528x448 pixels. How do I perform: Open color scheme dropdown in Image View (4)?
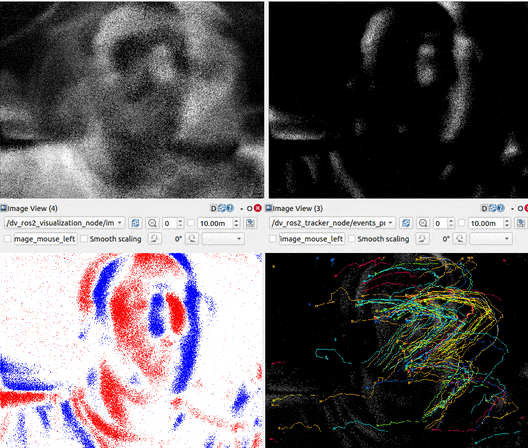coord(223,239)
